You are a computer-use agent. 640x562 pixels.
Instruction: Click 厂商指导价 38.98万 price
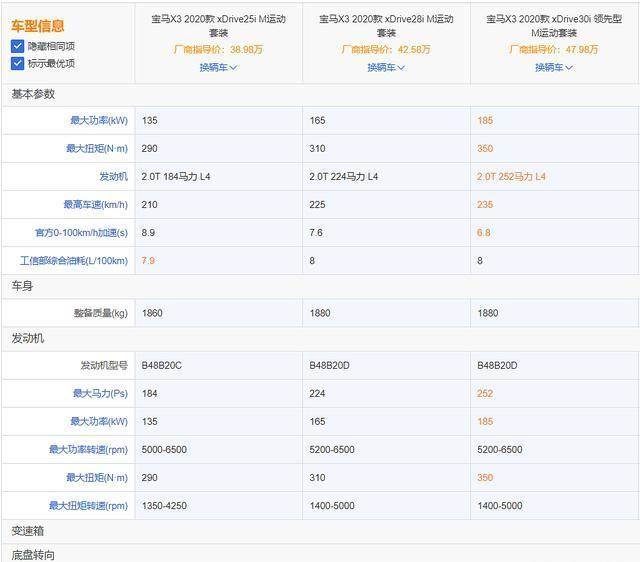point(218,50)
